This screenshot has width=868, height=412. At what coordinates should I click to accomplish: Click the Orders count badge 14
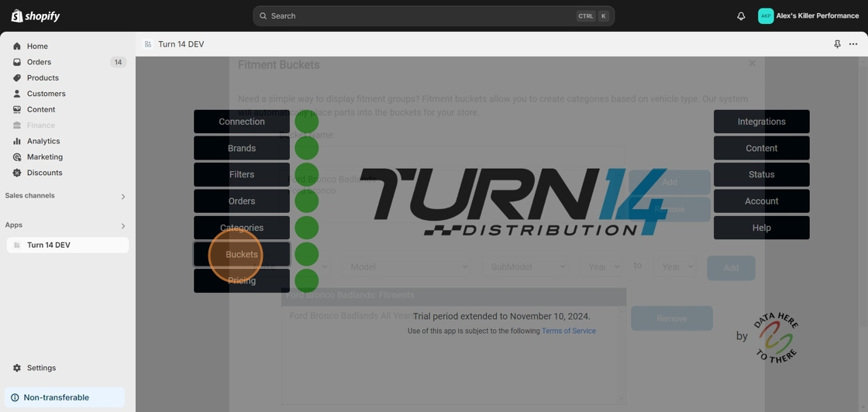tap(118, 62)
